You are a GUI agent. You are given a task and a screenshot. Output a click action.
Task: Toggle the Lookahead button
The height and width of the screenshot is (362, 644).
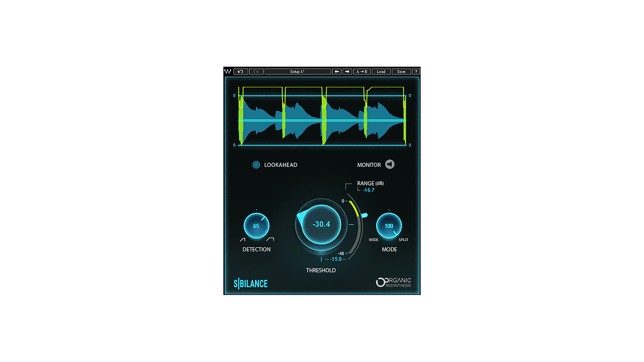[x=256, y=165]
